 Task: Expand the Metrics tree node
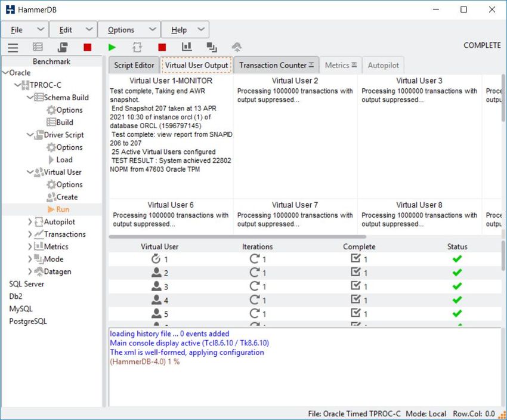[30, 247]
